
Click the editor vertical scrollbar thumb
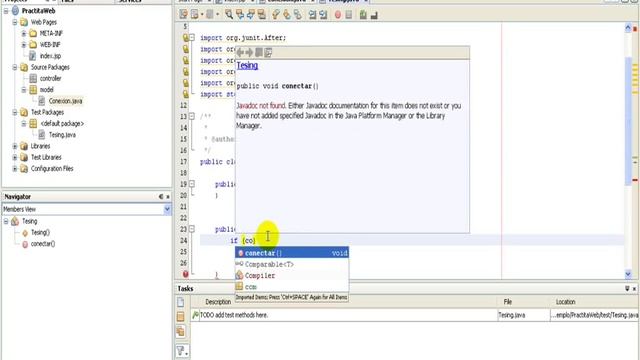click(x=628, y=122)
